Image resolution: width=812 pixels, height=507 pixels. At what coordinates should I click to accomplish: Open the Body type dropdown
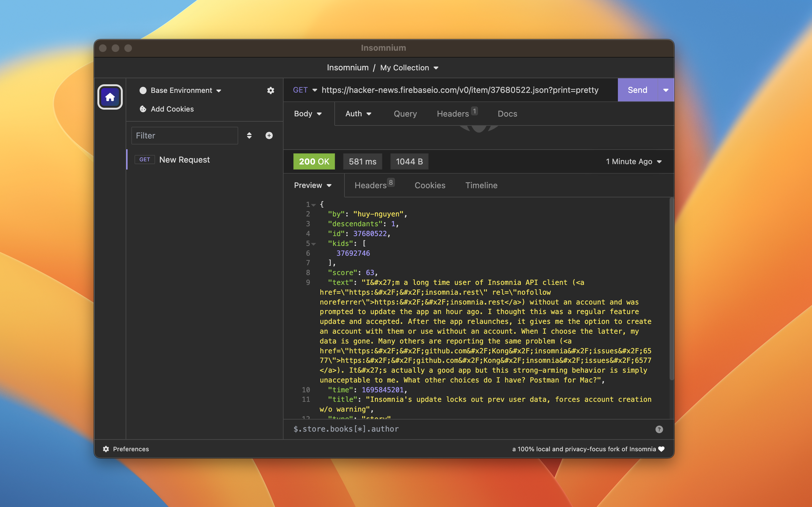tap(308, 114)
